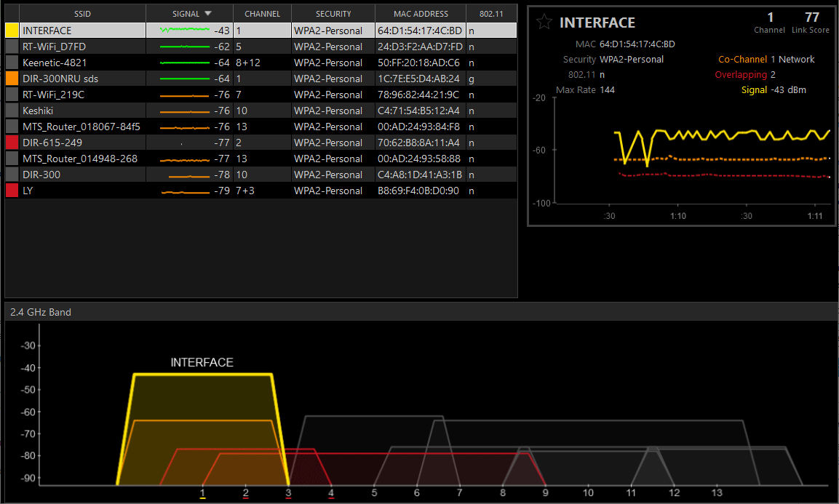Viewport: 839px width, 504px height.
Task: Click the yellow swatch beside INTERFACE
Action: coord(12,31)
